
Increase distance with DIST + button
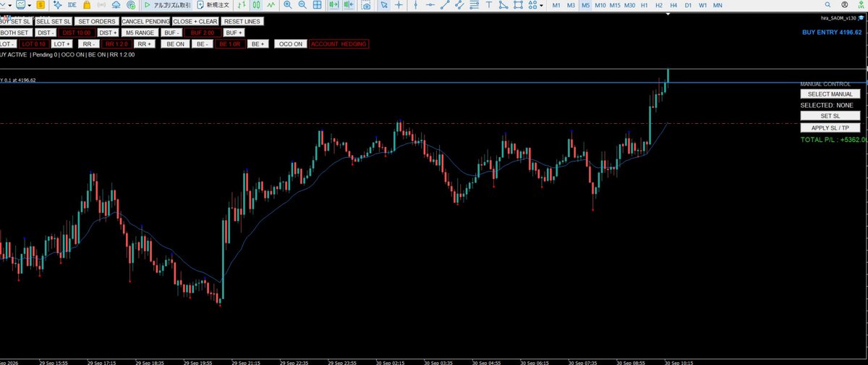108,33
